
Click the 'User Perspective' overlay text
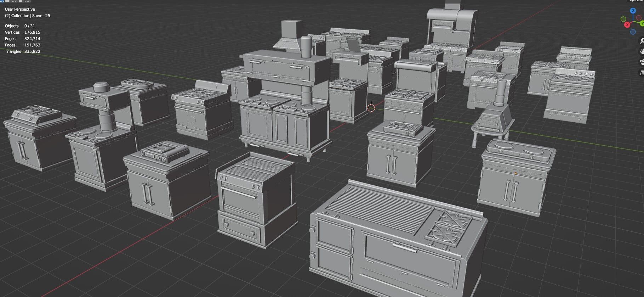(x=20, y=9)
